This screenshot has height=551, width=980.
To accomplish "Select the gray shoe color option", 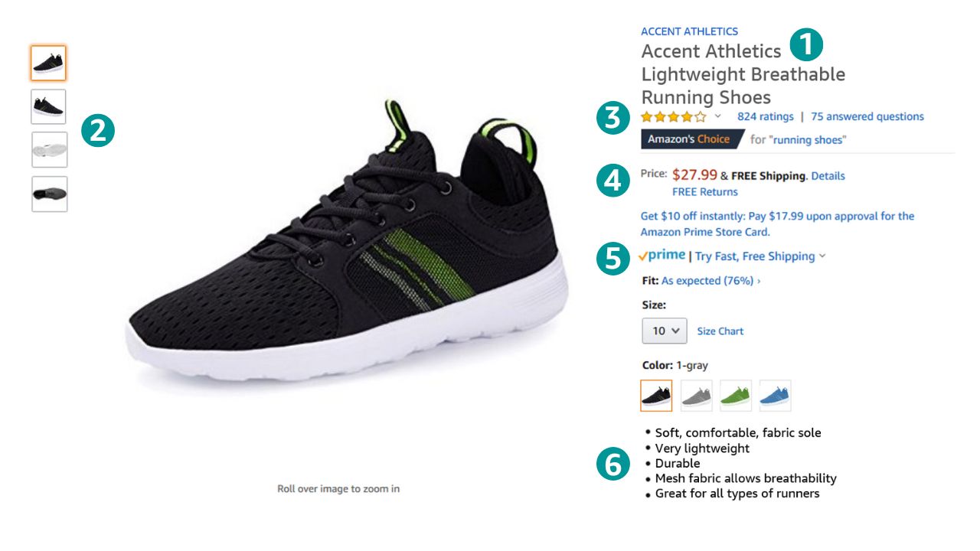I will click(x=695, y=395).
